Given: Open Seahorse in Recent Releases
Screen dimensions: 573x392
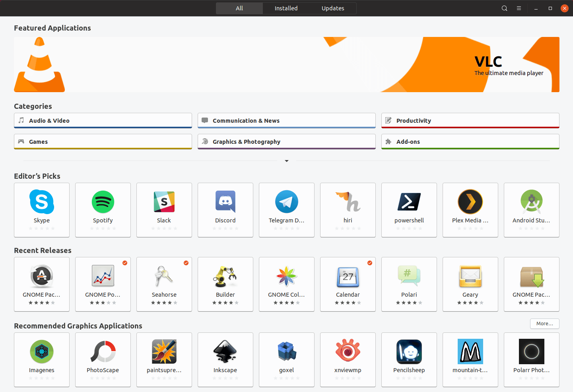Looking at the screenshot, I should (x=164, y=284).
